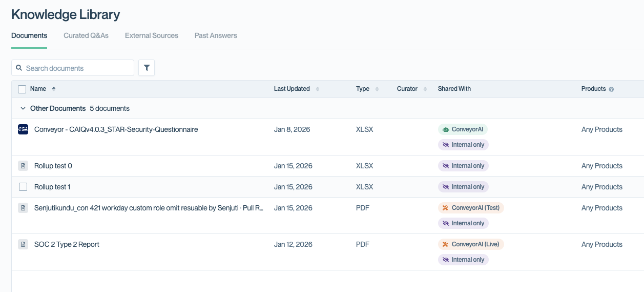Collapse the Other Documents group
644x292 pixels.
(23, 108)
